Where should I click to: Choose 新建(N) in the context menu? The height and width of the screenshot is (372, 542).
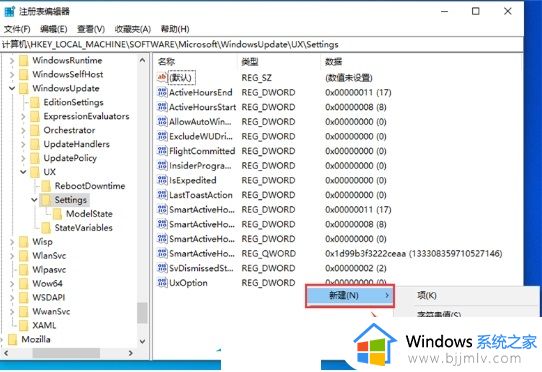[350, 296]
